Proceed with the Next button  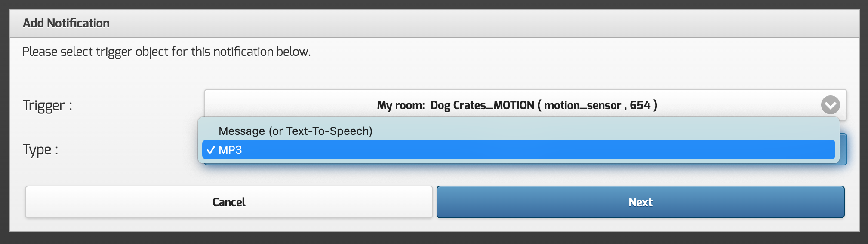click(640, 202)
